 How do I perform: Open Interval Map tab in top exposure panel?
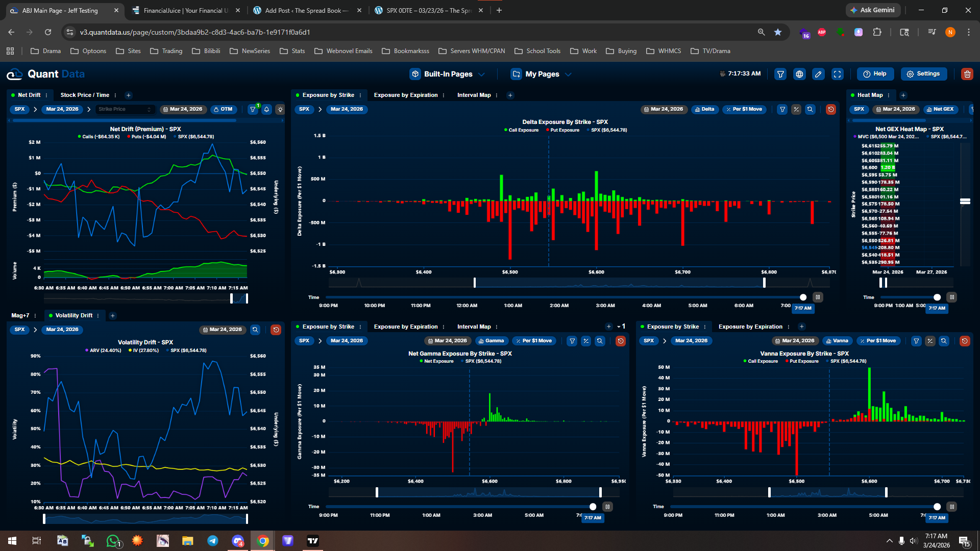(x=474, y=95)
